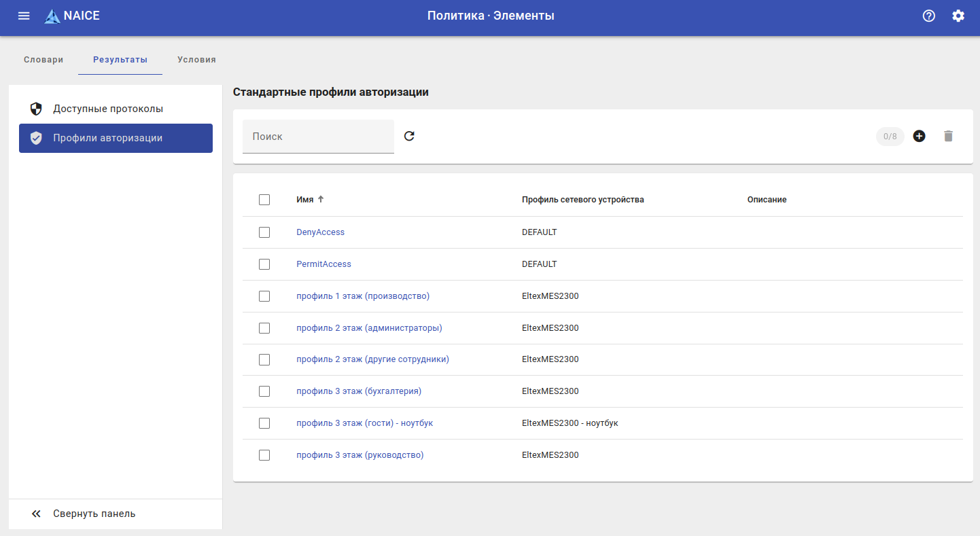Viewport: 980px width, 536px height.
Task: Click the Поиск search field
Action: (x=318, y=137)
